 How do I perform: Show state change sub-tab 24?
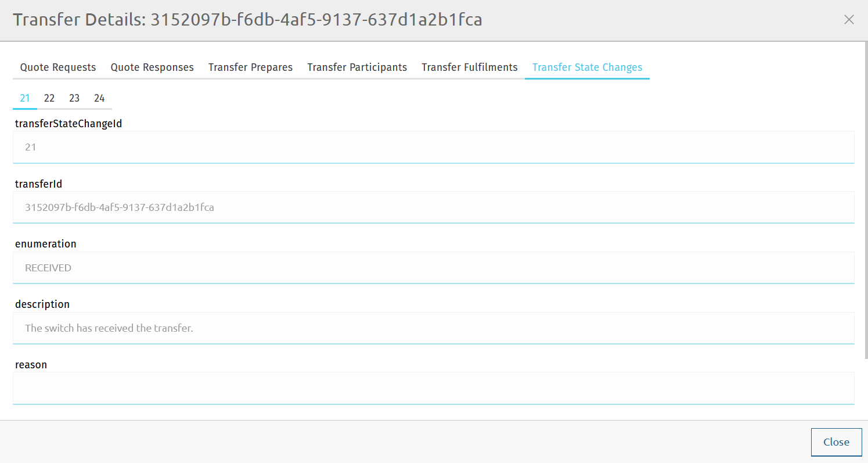(99, 98)
